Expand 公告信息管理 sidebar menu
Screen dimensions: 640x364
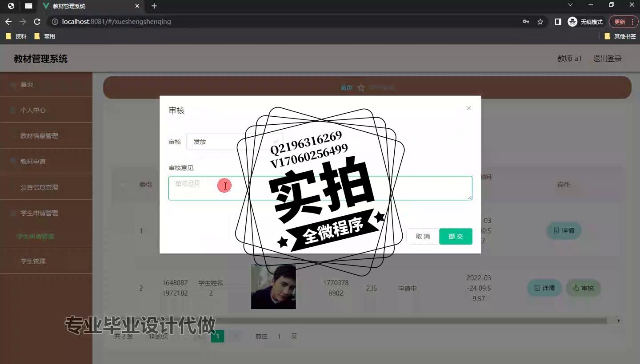(x=46, y=187)
